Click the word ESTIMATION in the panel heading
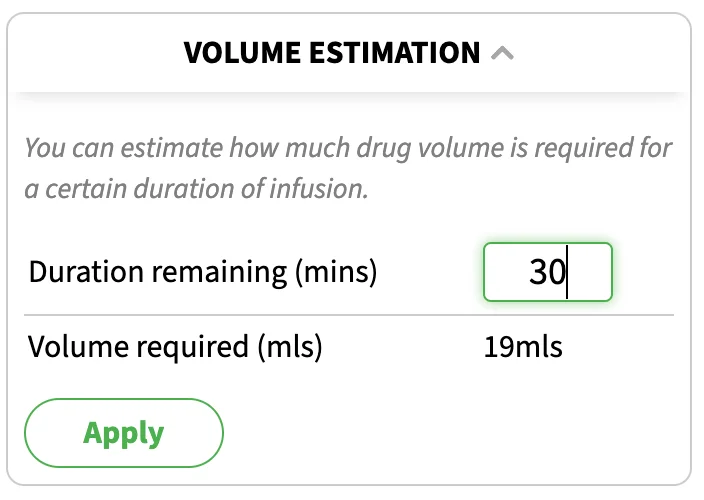 [395, 53]
